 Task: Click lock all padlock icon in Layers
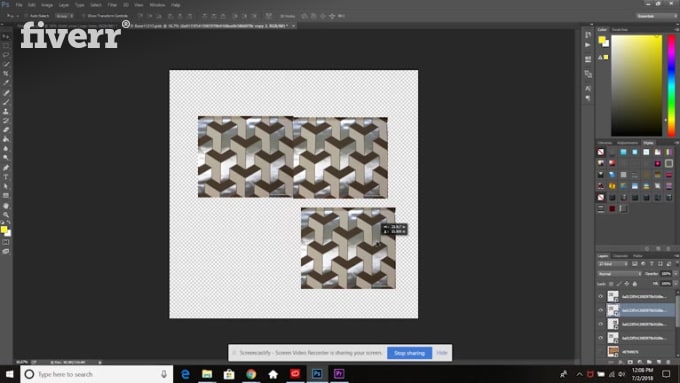coord(634,284)
